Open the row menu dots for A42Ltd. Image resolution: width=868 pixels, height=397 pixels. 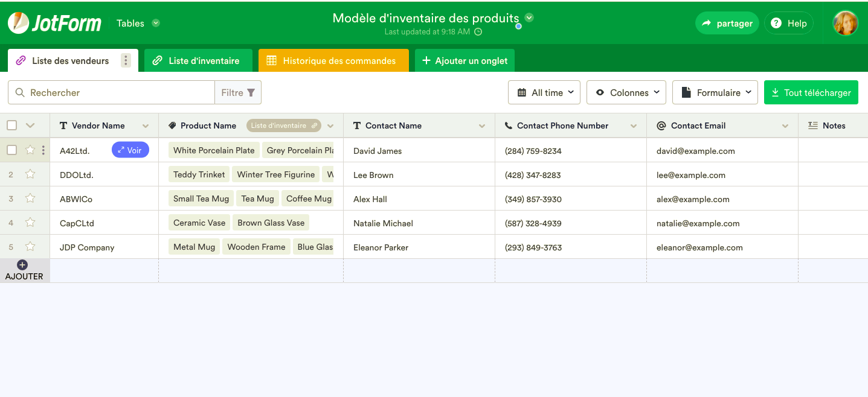click(43, 150)
